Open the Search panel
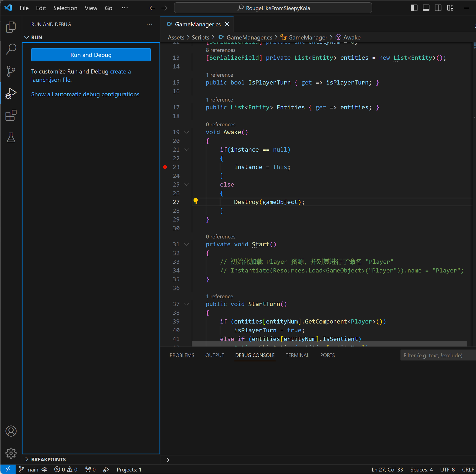Screen dimensions: 476x474 [x=11, y=49]
